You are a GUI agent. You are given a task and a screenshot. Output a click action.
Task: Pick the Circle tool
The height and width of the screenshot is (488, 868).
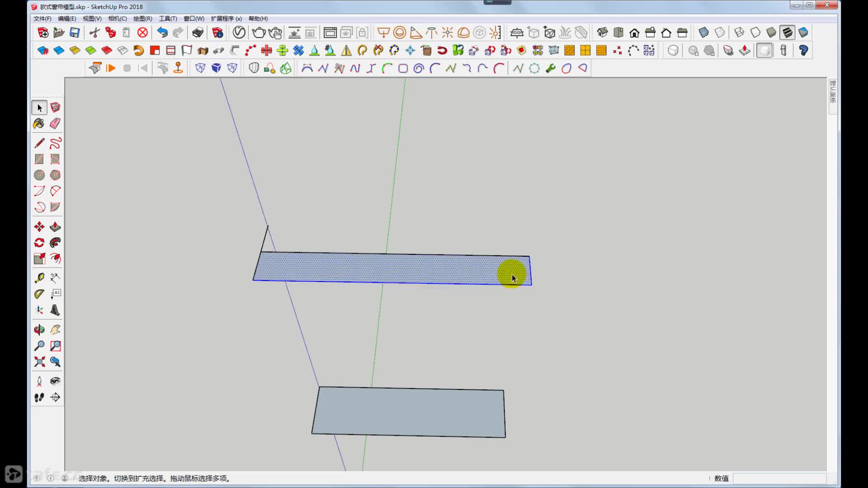coord(39,175)
